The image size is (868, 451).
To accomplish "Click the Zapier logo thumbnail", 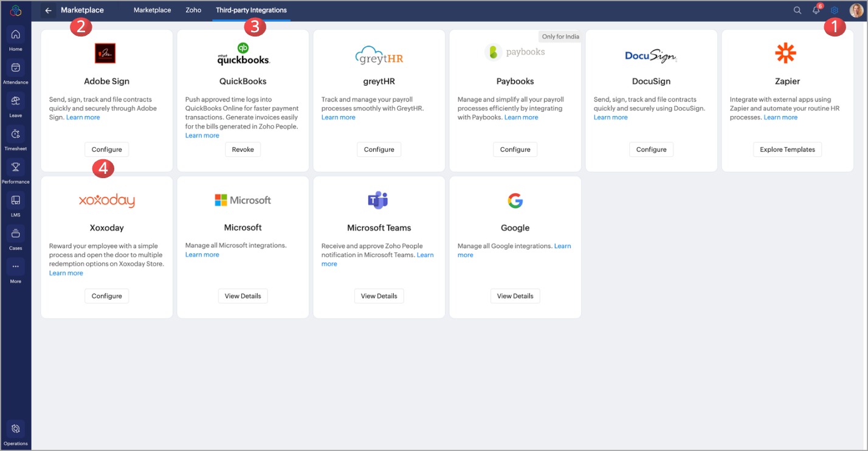I will [785, 53].
